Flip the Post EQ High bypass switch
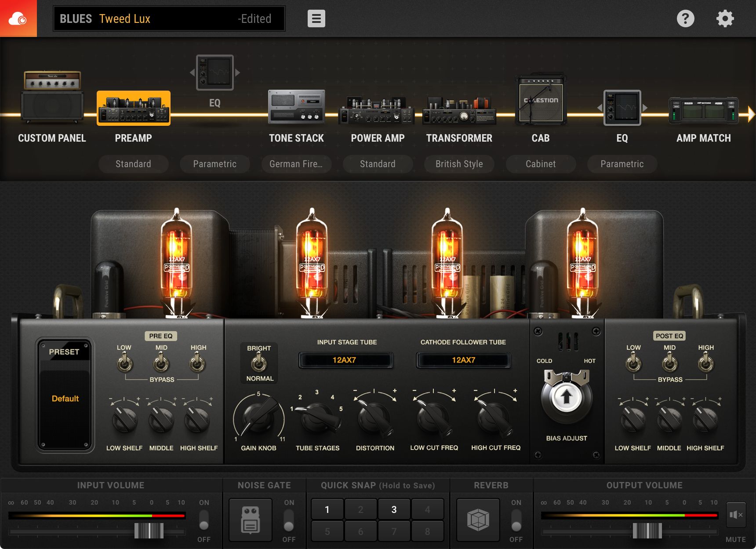Viewport: 756px width, 549px height. click(x=706, y=363)
